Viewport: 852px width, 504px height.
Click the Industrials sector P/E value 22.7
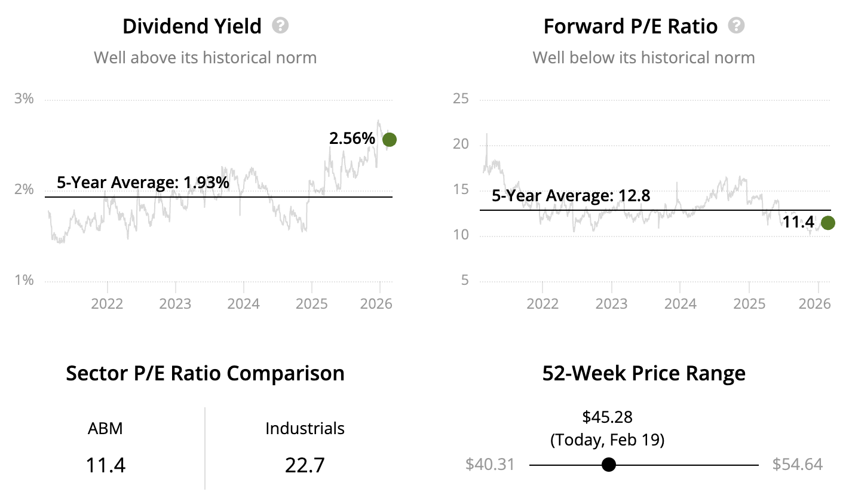click(x=305, y=465)
